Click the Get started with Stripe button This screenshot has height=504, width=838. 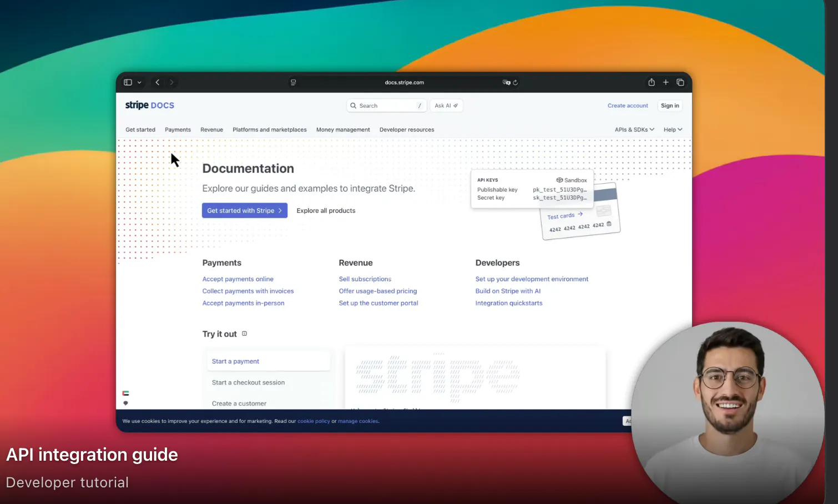point(245,210)
